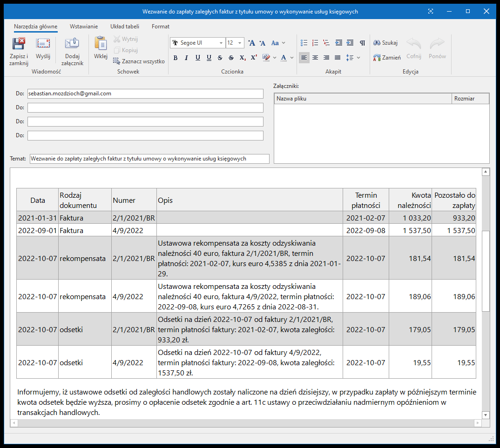Viewport: 500px width, 448px height.
Task: Open the line spacing dropdown arrow
Action: pyautogui.click(x=358, y=58)
